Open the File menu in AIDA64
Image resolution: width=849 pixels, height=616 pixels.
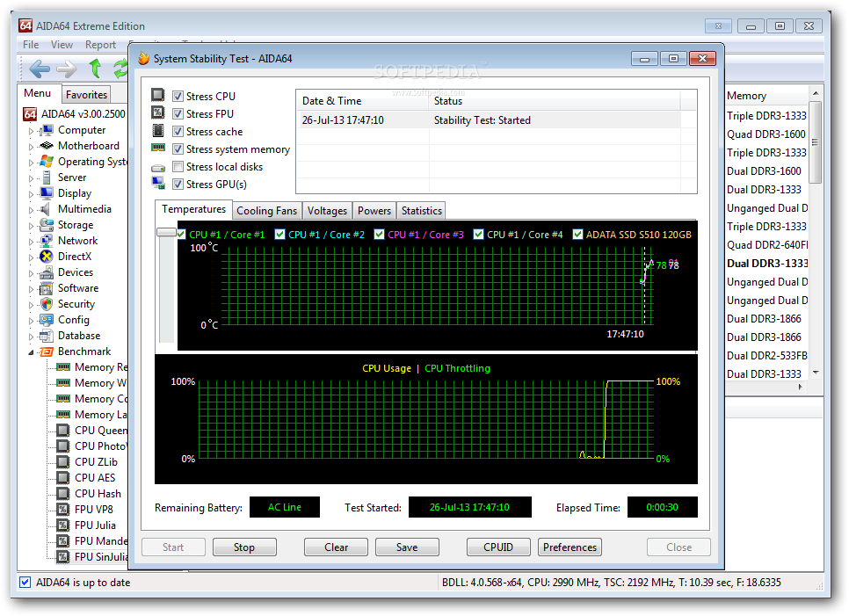tap(30, 45)
